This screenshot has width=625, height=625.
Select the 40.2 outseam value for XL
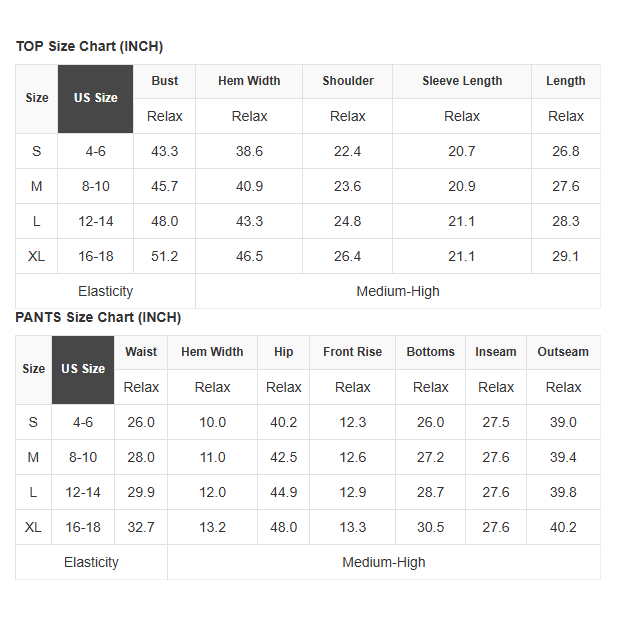click(x=563, y=527)
